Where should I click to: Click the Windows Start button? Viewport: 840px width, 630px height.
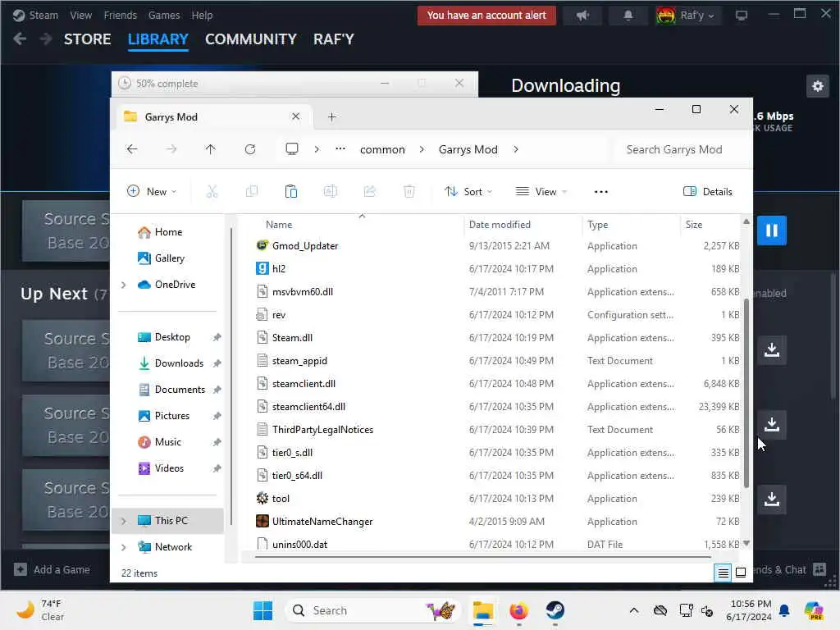[262, 610]
